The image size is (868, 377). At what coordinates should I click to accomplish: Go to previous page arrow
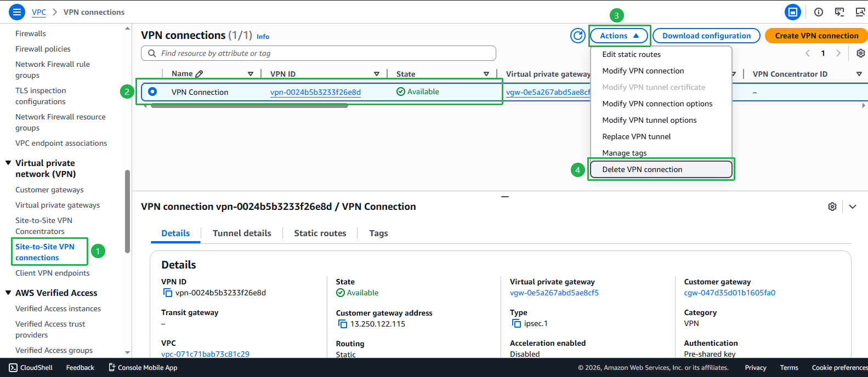pyautogui.click(x=807, y=53)
